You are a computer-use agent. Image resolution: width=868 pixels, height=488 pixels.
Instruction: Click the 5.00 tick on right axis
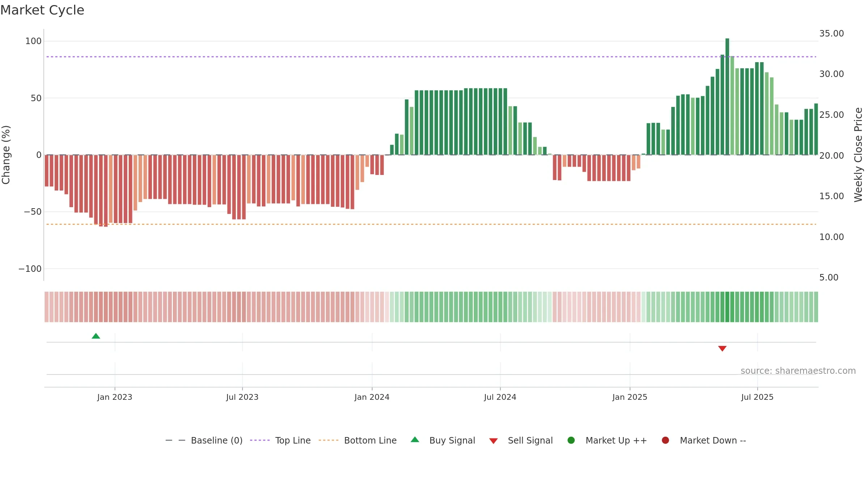(x=829, y=278)
